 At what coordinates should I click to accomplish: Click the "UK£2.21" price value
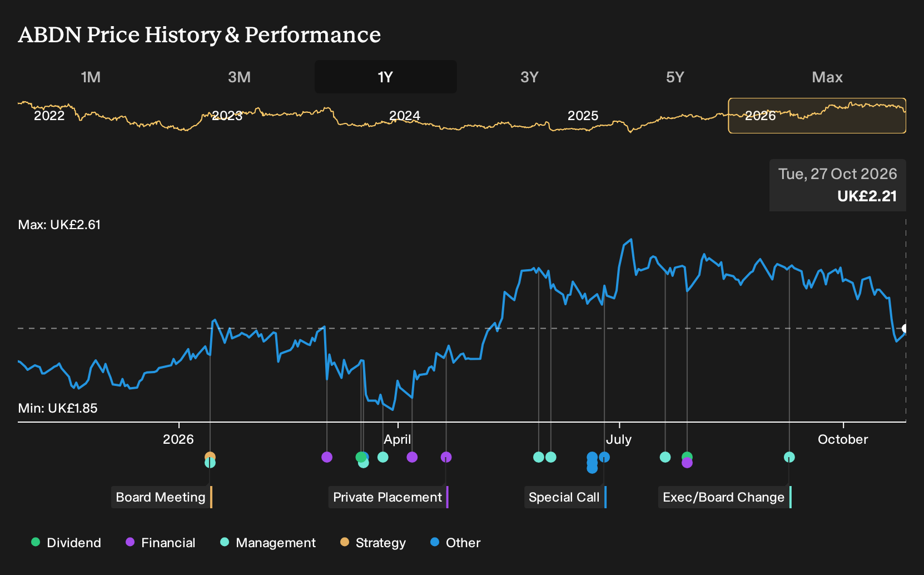pos(867,196)
